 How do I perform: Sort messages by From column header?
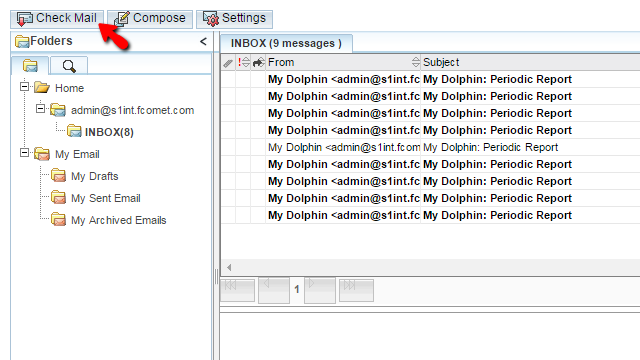pos(343,63)
